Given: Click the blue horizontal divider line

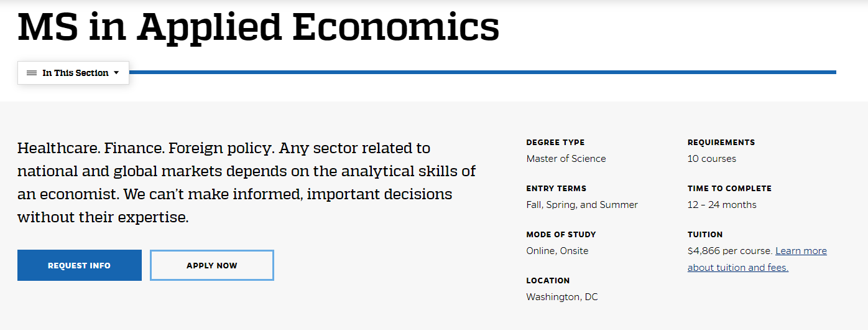Looking at the screenshot, I should point(482,72).
